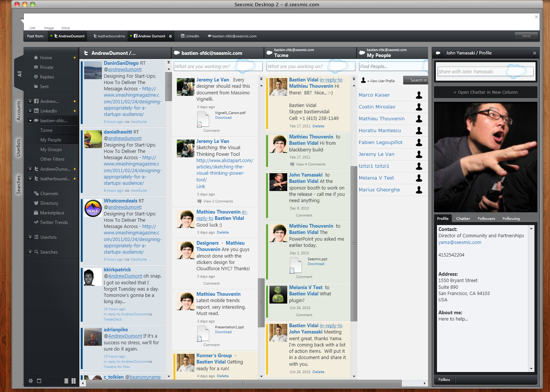Download the Vignelli_Canon.pdf file
The height and width of the screenshot is (392, 550).
(x=223, y=118)
